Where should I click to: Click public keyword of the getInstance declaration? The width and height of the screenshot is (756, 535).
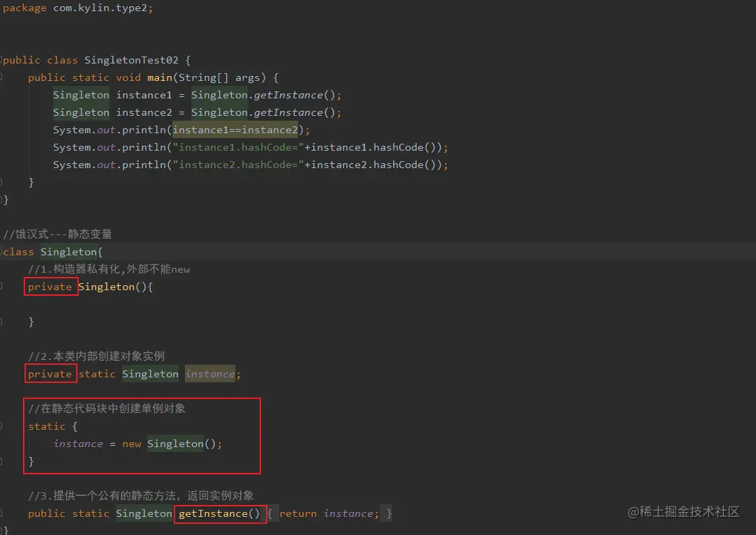click(46, 513)
